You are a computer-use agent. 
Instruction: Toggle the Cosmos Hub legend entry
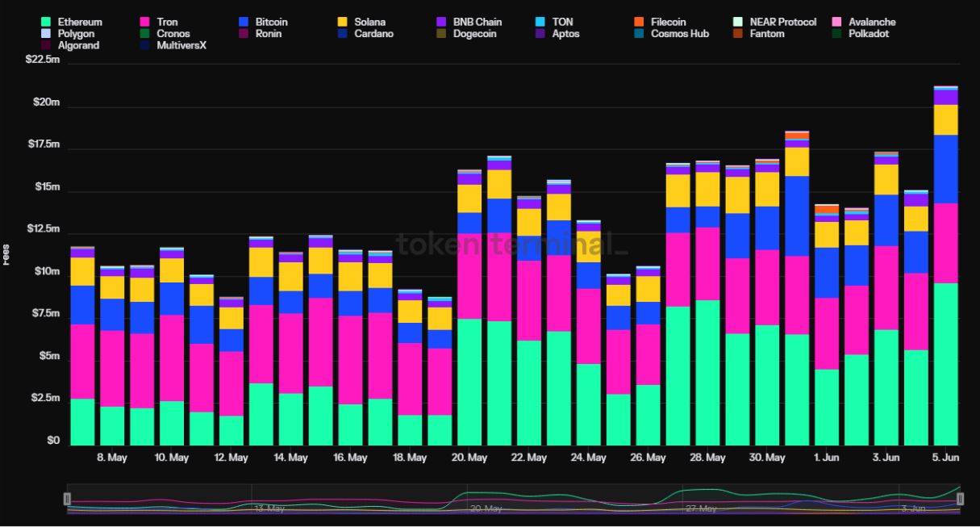671,34
